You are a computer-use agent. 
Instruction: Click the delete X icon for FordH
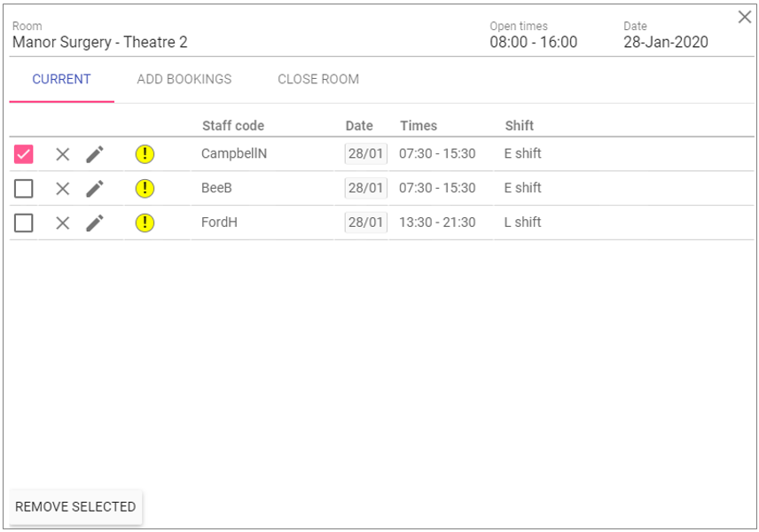(62, 223)
